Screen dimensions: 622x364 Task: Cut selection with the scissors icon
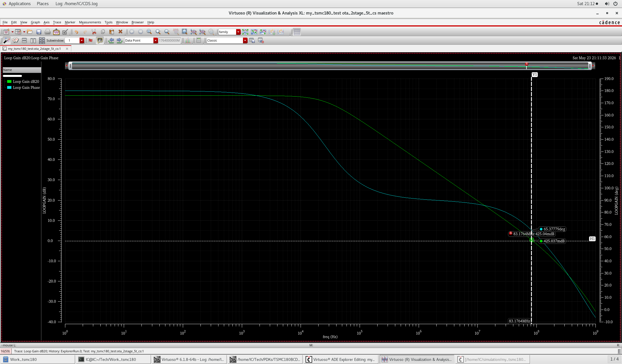point(94,32)
